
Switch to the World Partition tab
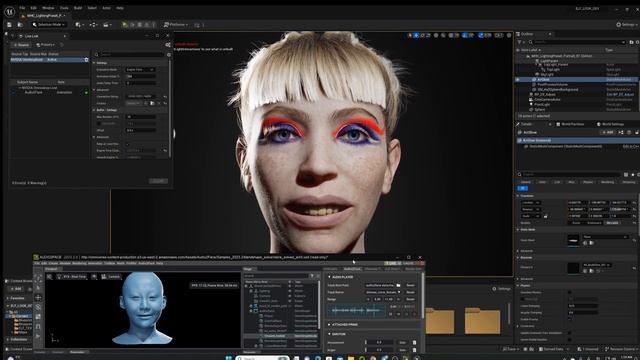tap(570, 124)
